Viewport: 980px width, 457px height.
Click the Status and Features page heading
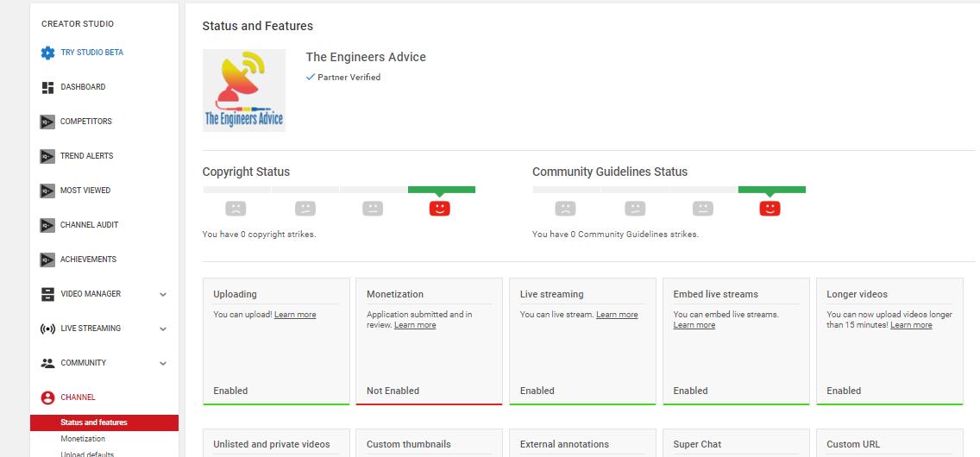(257, 26)
